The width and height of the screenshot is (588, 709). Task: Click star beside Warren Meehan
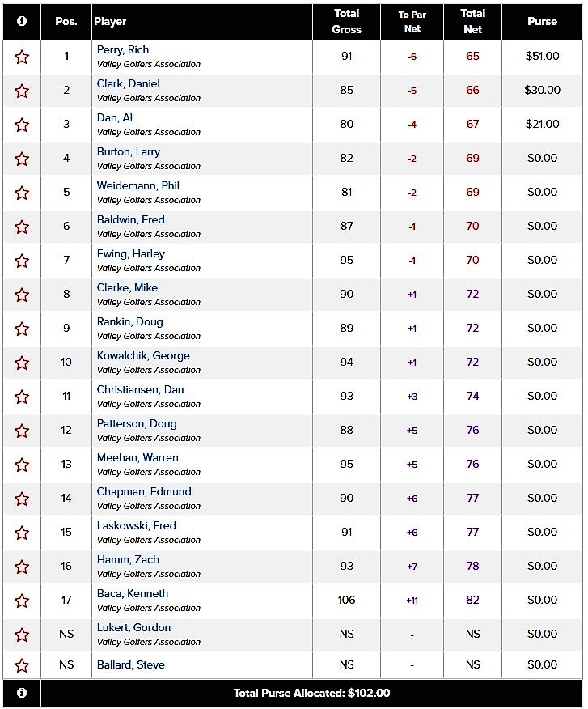[22, 465]
